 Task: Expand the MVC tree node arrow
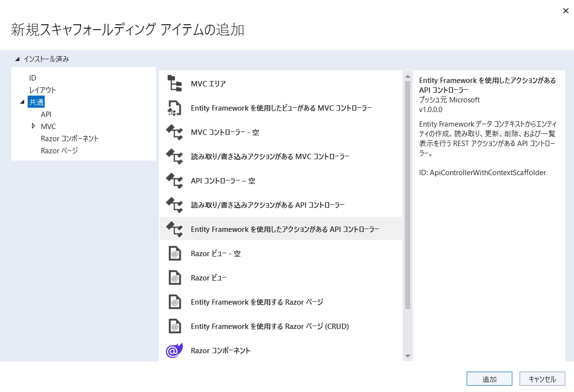point(33,126)
